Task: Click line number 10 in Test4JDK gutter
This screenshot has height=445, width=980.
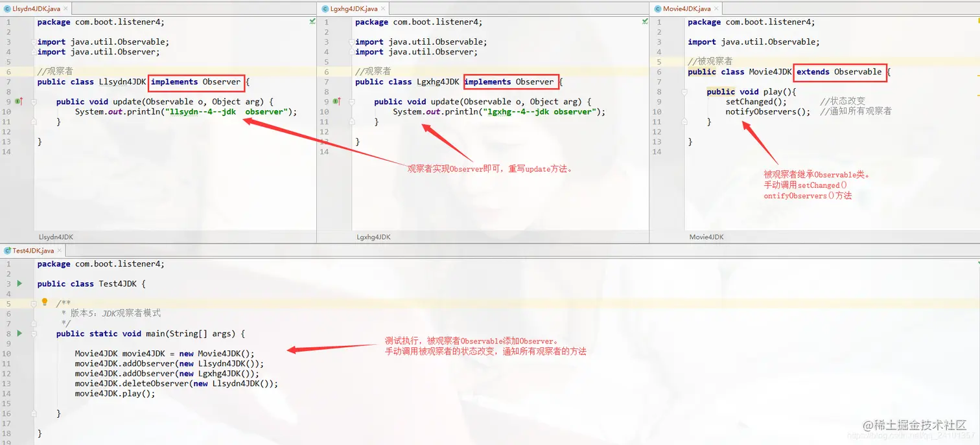Action: tap(6, 354)
